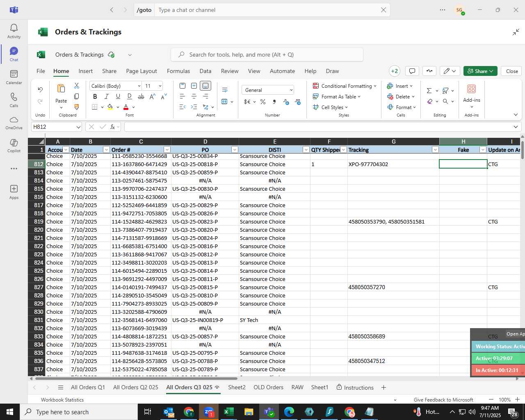525x420 pixels.
Task: Click the Close button next to Share
Action: tap(512, 71)
